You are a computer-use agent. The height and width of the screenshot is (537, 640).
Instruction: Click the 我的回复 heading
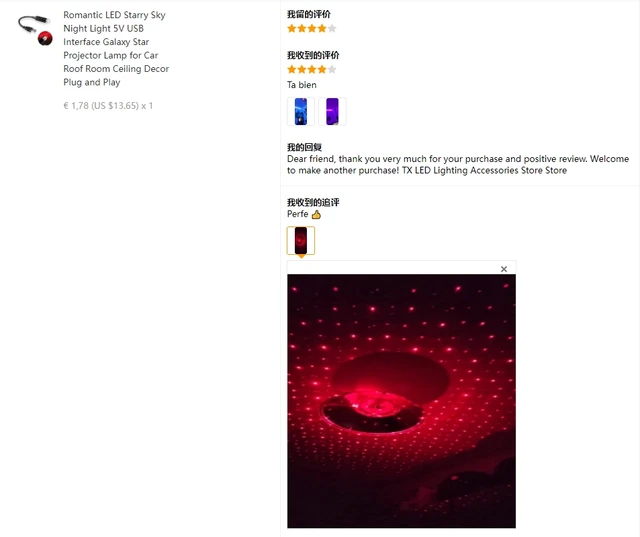click(304, 147)
